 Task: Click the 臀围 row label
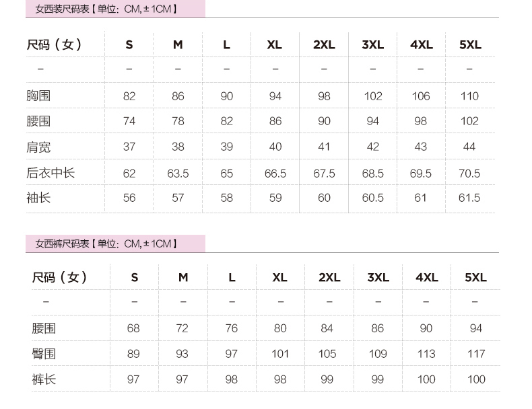[44, 353]
